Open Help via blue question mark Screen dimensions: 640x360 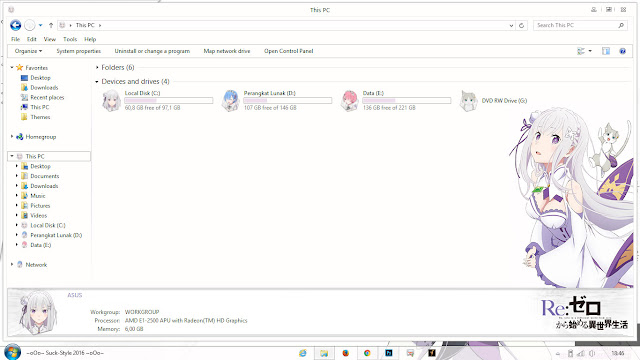(x=622, y=51)
